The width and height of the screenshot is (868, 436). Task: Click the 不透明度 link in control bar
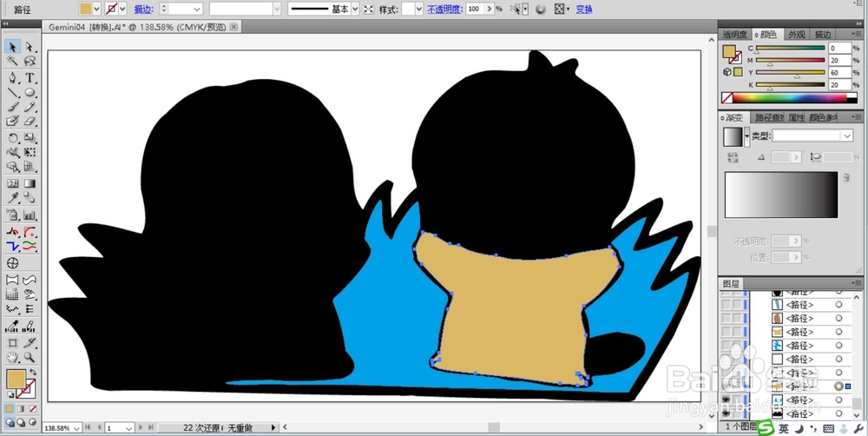(x=446, y=9)
